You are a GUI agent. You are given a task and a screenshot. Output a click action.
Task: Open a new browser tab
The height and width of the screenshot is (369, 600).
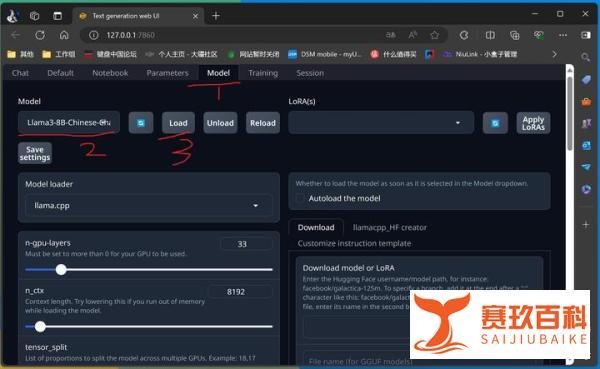coord(216,16)
